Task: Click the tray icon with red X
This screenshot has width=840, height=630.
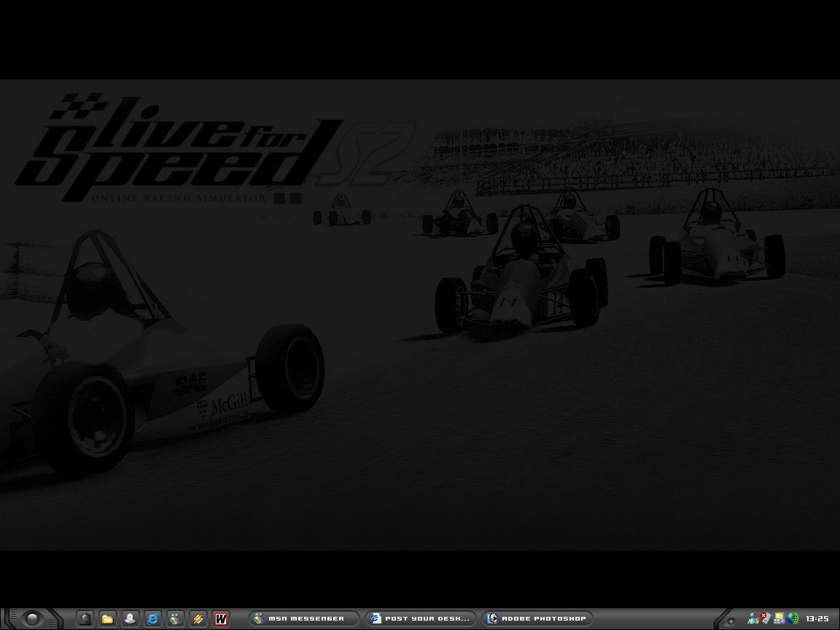Action: (x=766, y=619)
